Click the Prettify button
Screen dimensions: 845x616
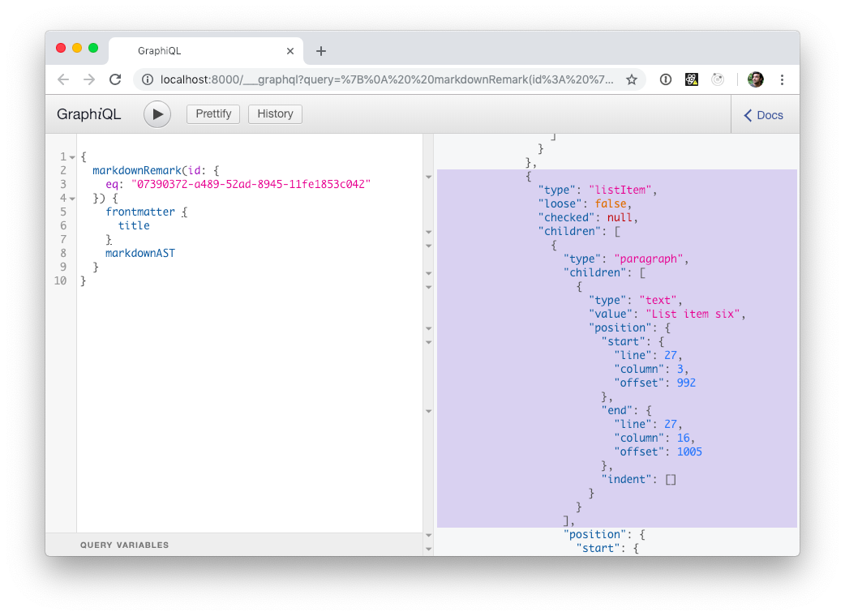212,113
